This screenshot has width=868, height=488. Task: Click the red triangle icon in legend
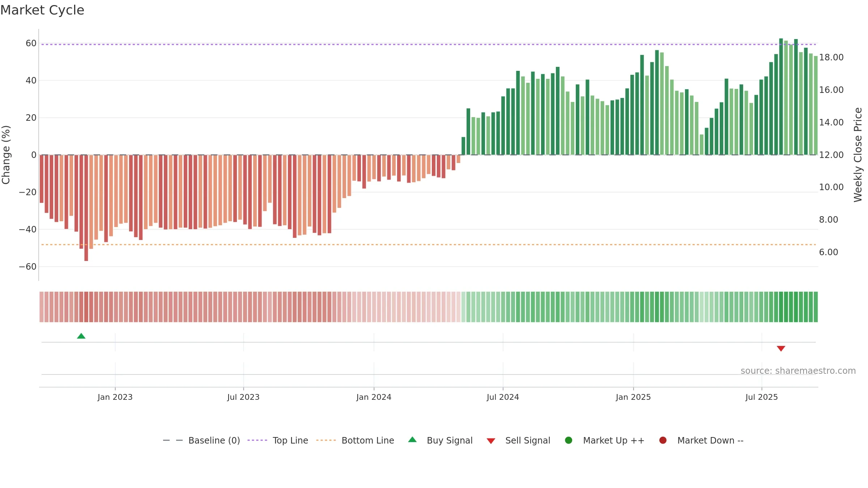pos(491,441)
